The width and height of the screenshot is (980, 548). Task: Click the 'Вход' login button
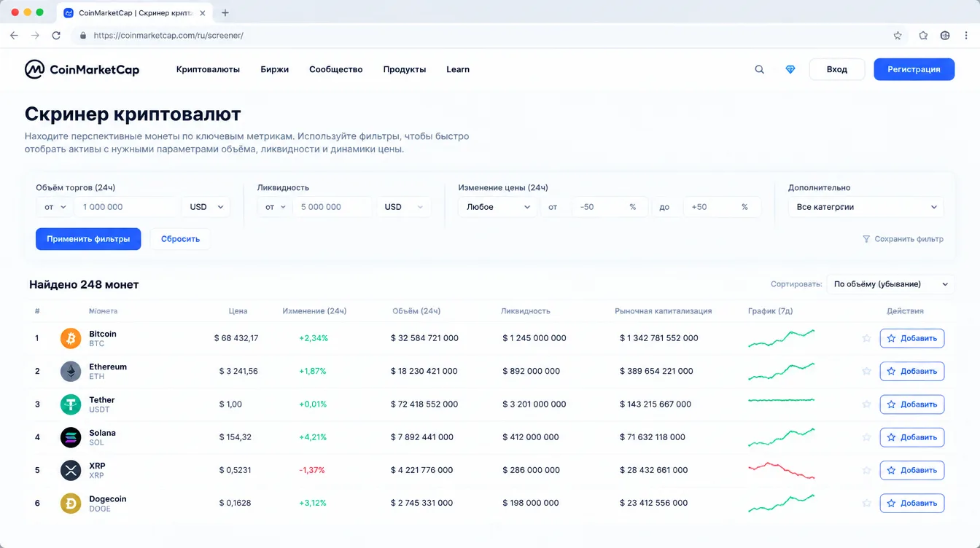[837, 69]
